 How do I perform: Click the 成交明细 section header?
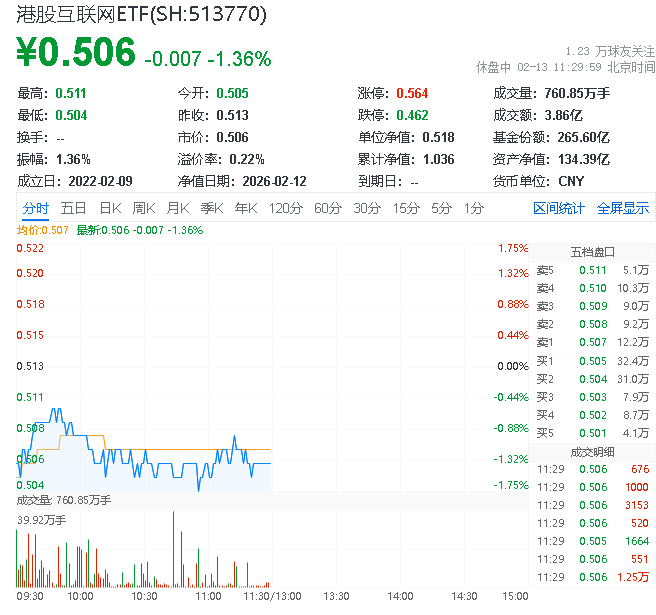[x=592, y=451]
